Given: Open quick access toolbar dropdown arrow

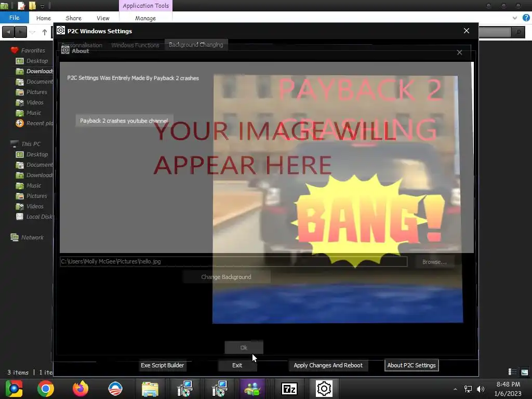Looking at the screenshot, I should tap(43, 6).
